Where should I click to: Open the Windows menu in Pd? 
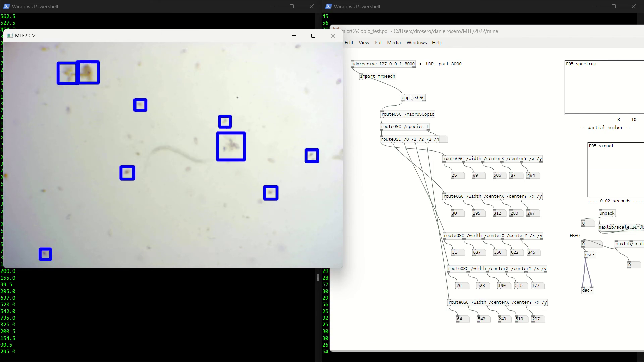416,43
